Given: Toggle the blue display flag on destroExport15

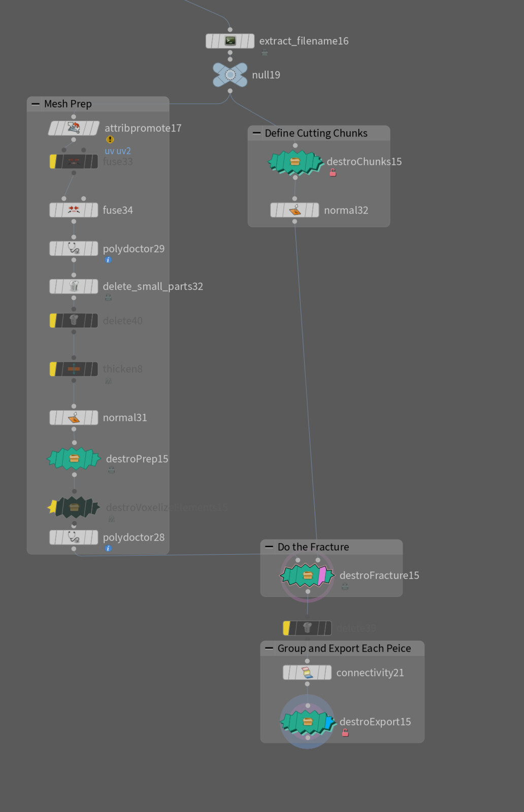Looking at the screenshot, I should tap(331, 722).
